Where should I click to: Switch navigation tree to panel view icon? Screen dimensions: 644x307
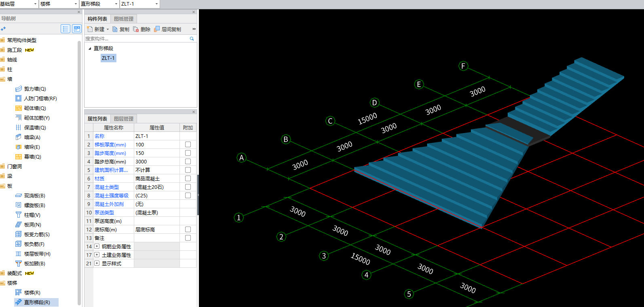point(77,29)
